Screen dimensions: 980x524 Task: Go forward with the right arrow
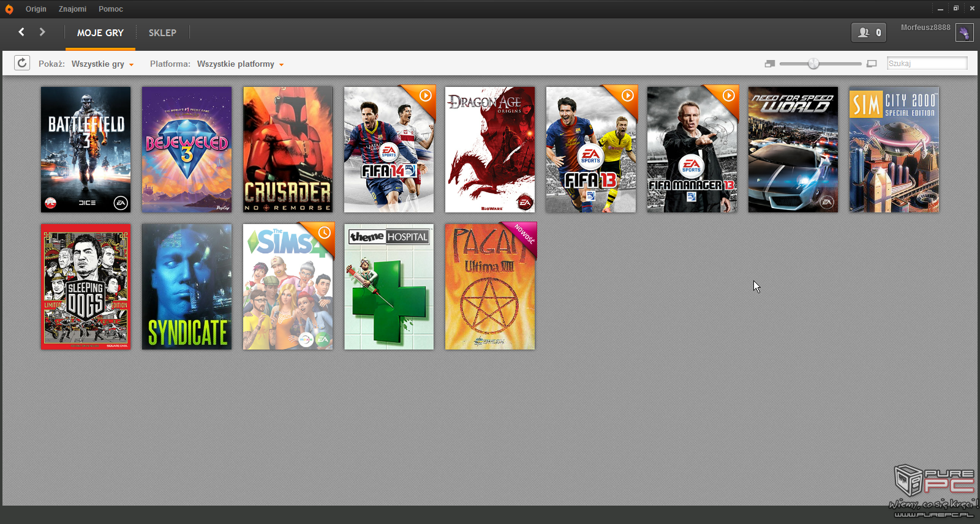pyautogui.click(x=42, y=32)
